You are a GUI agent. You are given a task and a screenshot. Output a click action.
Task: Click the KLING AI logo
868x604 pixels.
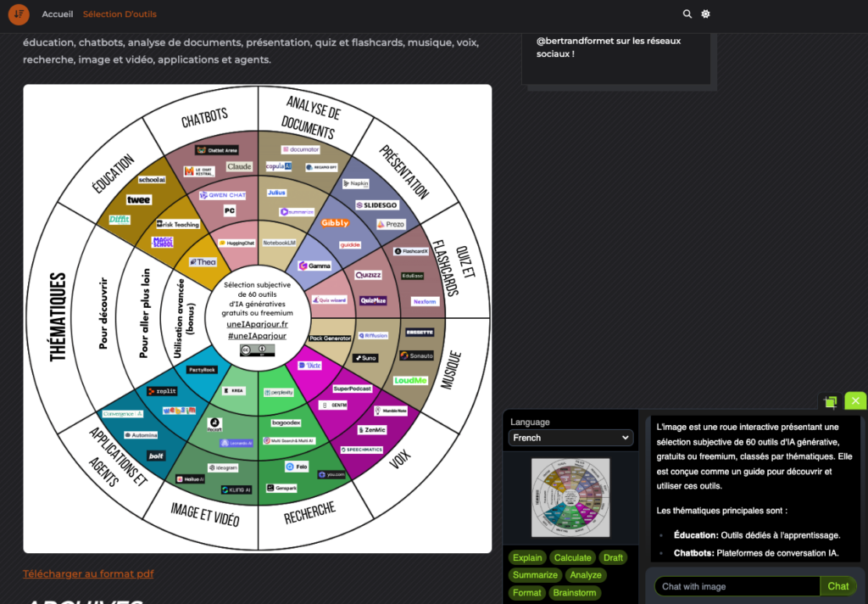[x=236, y=489]
